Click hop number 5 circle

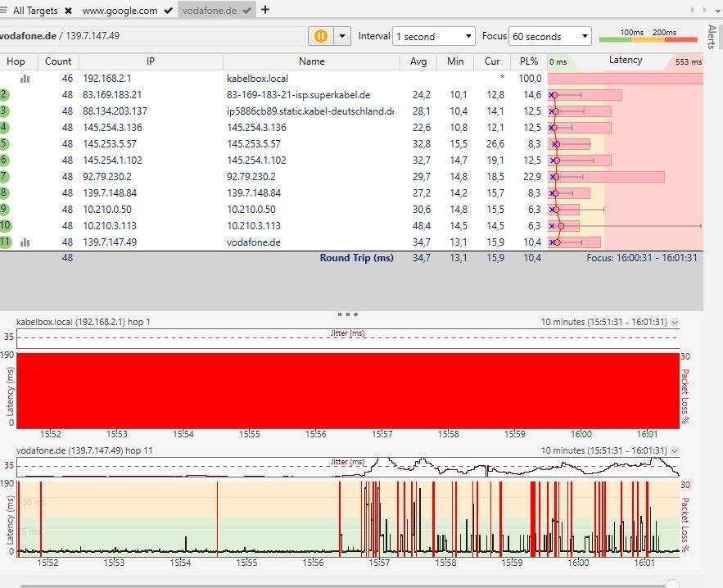pos(4,144)
